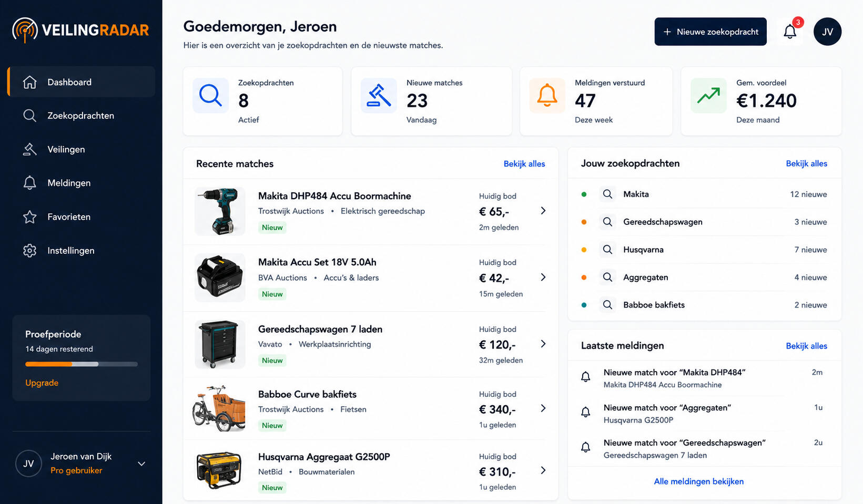
Task: Click Bekijk alles in Jouw zoekopdrachten
Action: (806, 163)
